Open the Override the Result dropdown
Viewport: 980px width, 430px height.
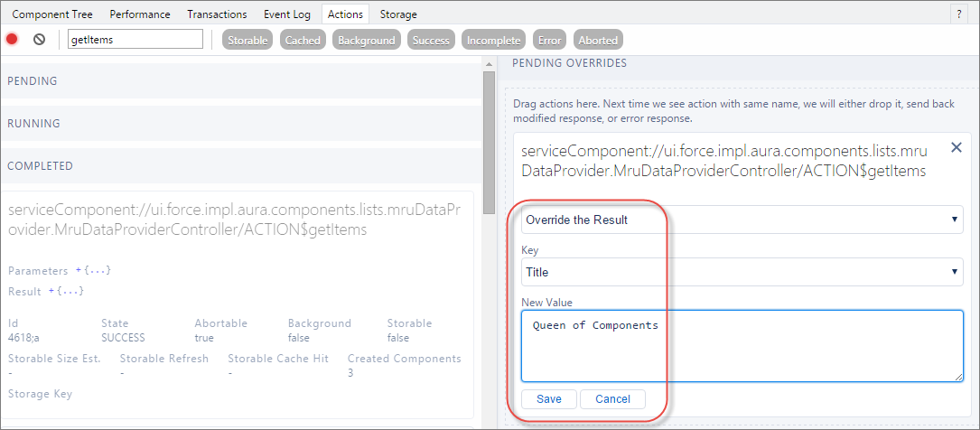[x=742, y=220]
